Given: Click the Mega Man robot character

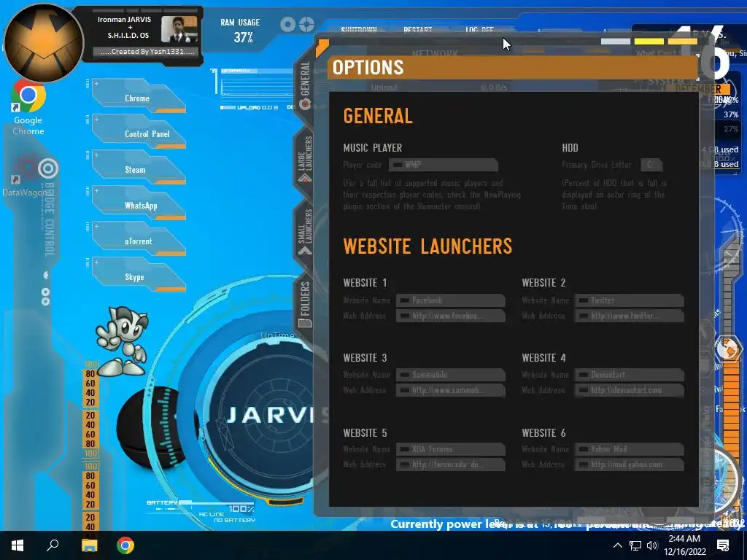Looking at the screenshot, I should click(123, 341).
